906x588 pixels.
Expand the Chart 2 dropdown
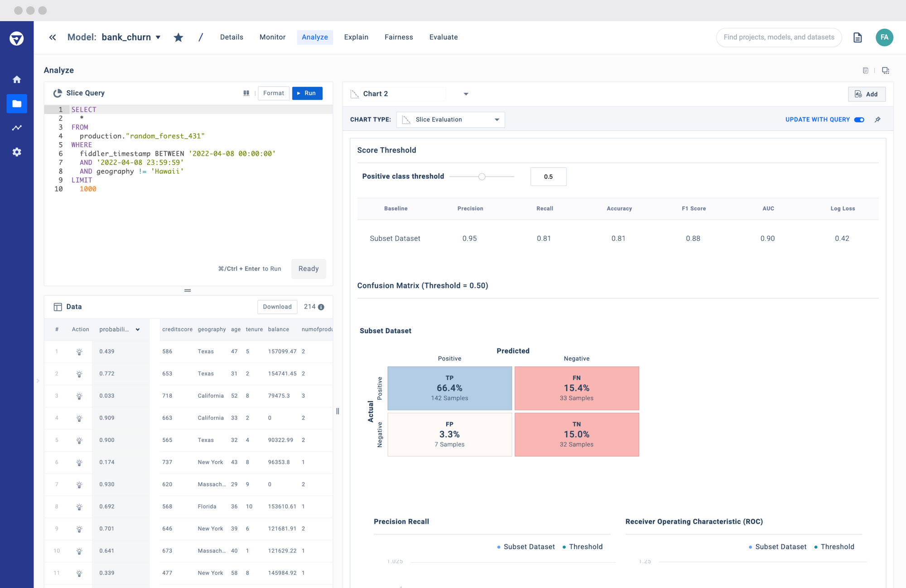coord(466,94)
